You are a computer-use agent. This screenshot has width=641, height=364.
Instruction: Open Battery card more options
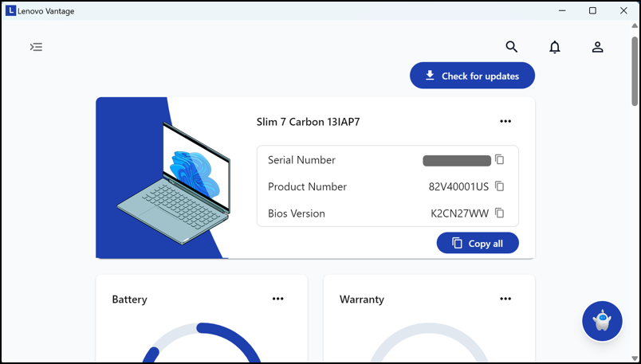pyautogui.click(x=278, y=299)
